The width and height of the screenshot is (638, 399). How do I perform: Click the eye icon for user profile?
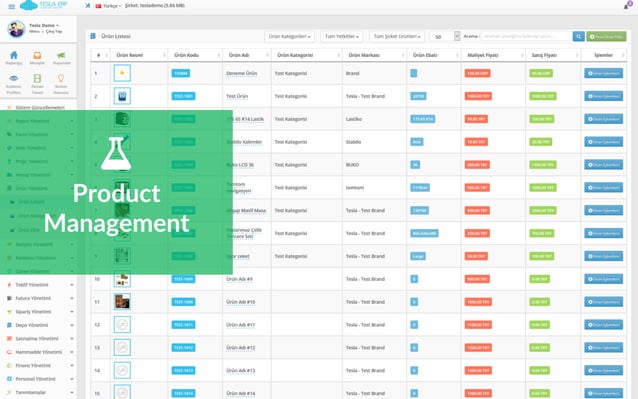point(14,78)
